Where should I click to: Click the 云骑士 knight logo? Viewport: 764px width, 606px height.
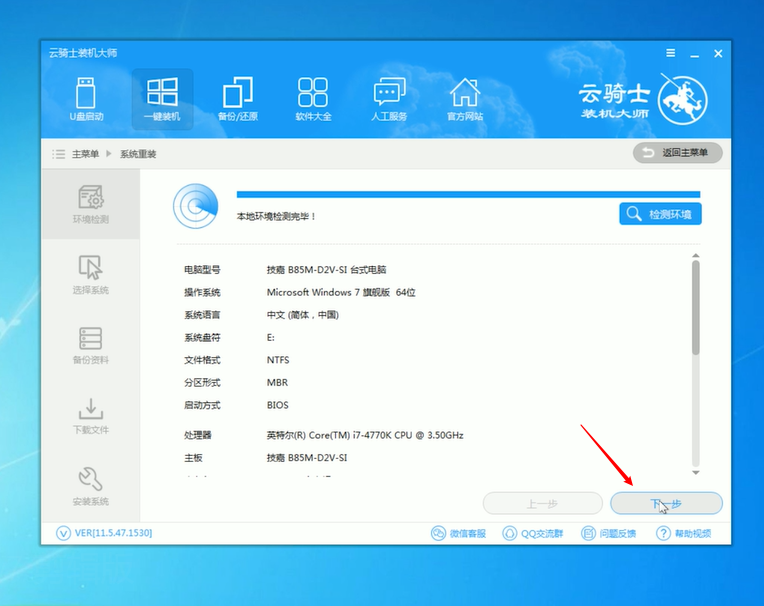pyautogui.click(x=682, y=99)
